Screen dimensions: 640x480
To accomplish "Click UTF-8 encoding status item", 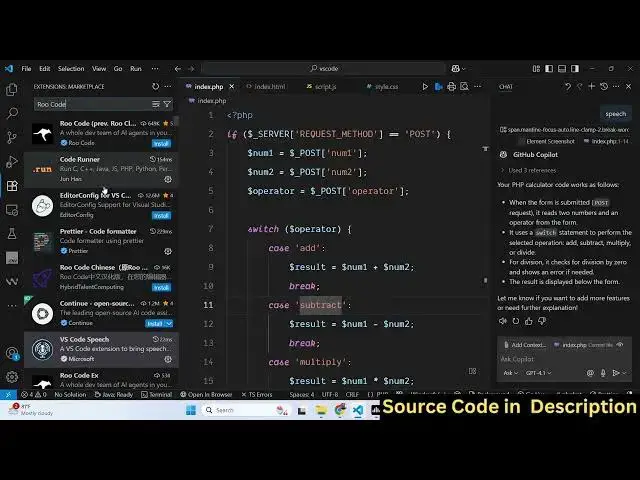I will [x=330, y=395].
